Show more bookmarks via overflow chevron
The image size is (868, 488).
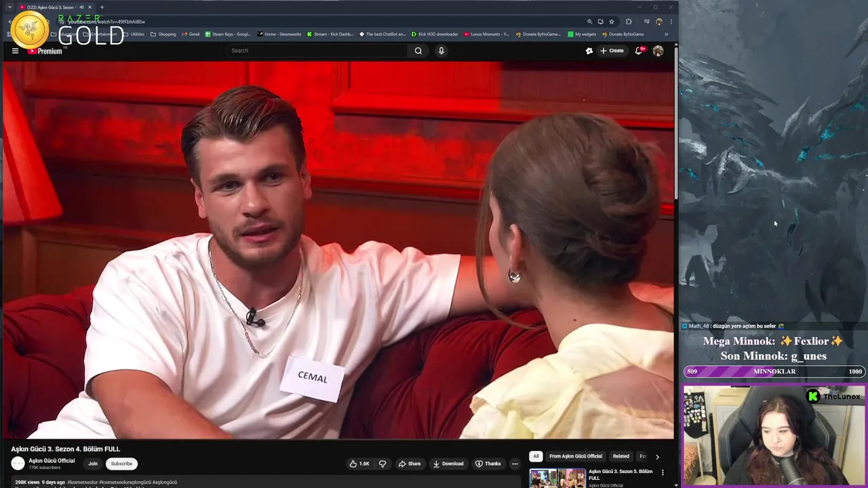tap(666, 34)
